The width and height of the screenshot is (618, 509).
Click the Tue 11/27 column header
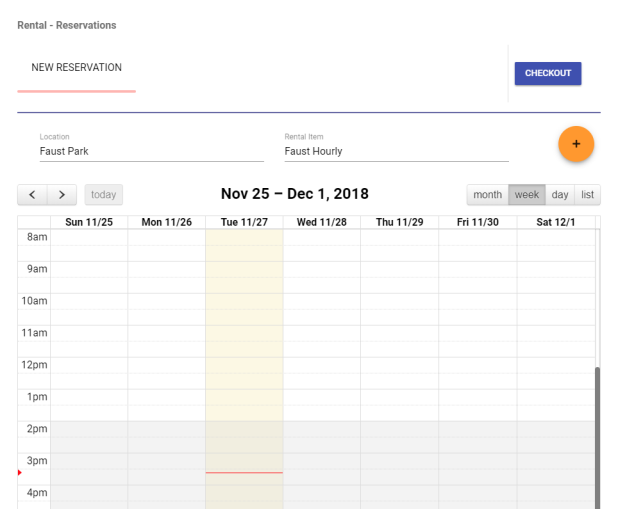click(244, 222)
